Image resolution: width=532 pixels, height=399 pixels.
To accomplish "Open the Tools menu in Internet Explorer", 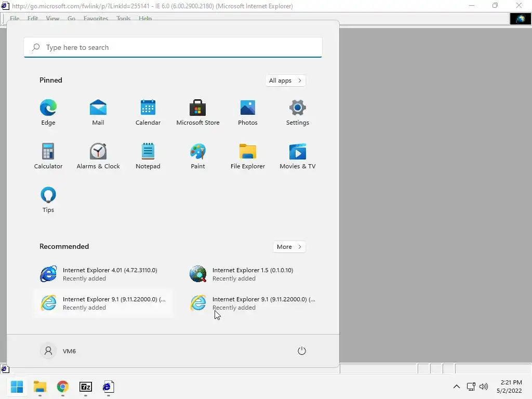I will [x=123, y=18].
